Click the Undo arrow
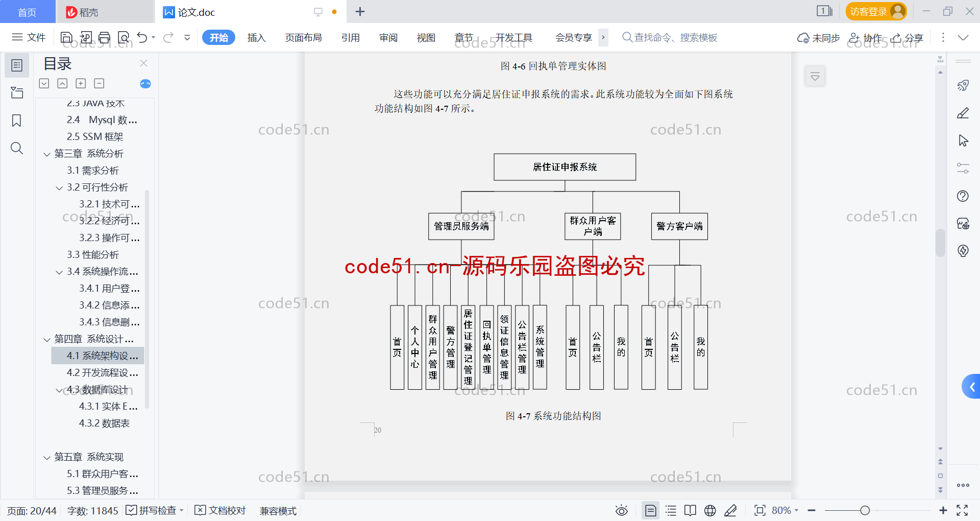This screenshot has width=980, height=521. [x=142, y=37]
